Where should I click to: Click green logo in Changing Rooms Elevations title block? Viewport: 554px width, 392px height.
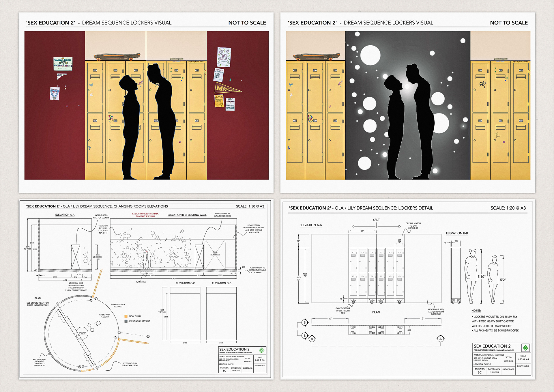click(262, 350)
